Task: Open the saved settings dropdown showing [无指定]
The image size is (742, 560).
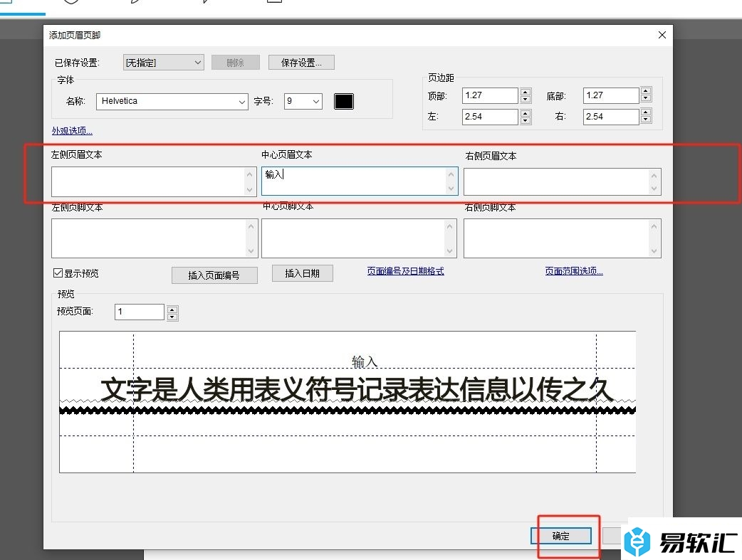Action: pyautogui.click(x=163, y=63)
